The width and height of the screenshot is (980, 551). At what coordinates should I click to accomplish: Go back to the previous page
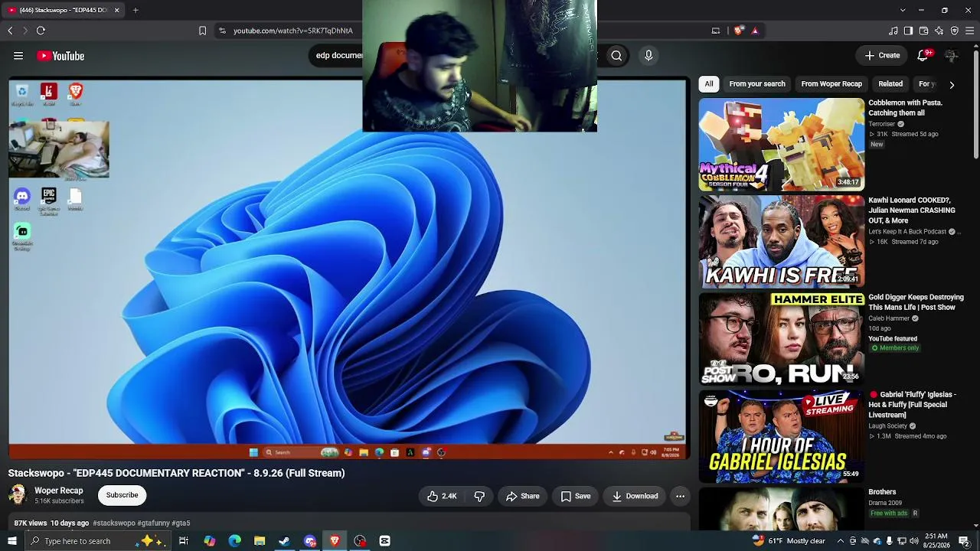coord(10,31)
